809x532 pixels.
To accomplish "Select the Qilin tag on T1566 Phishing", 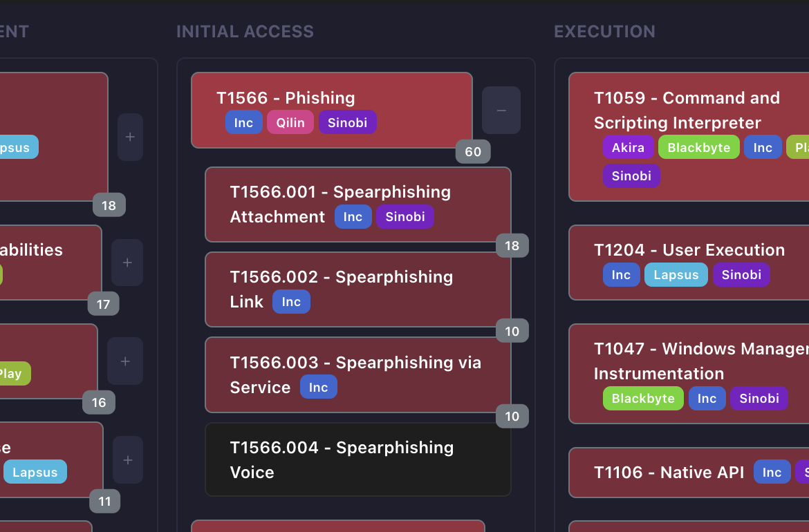I will coord(290,122).
